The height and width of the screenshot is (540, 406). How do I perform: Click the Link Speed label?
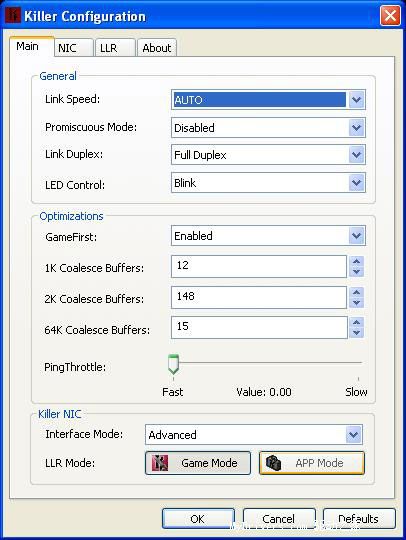pyautogui.click(x=73, y=99)
